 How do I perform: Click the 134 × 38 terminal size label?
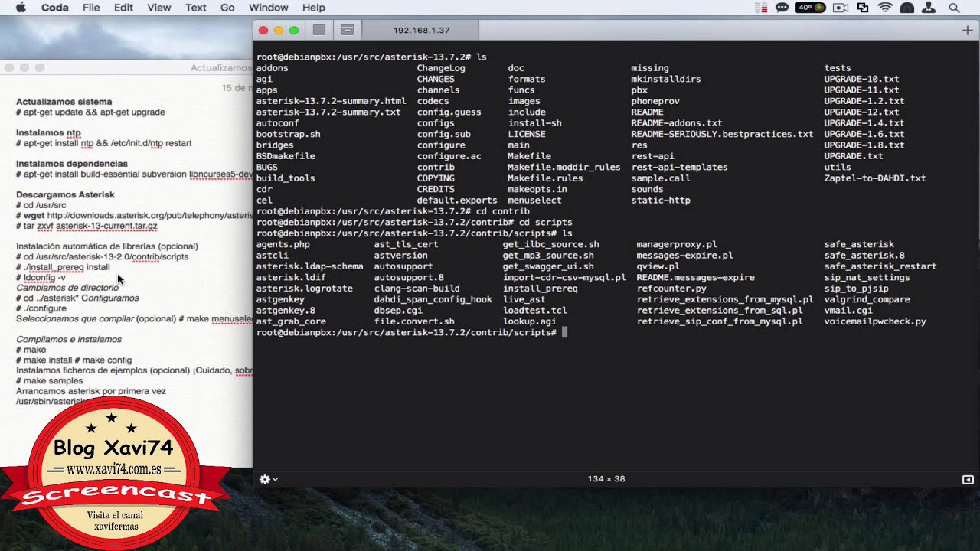pyautogui.click(x=606, y=478)
